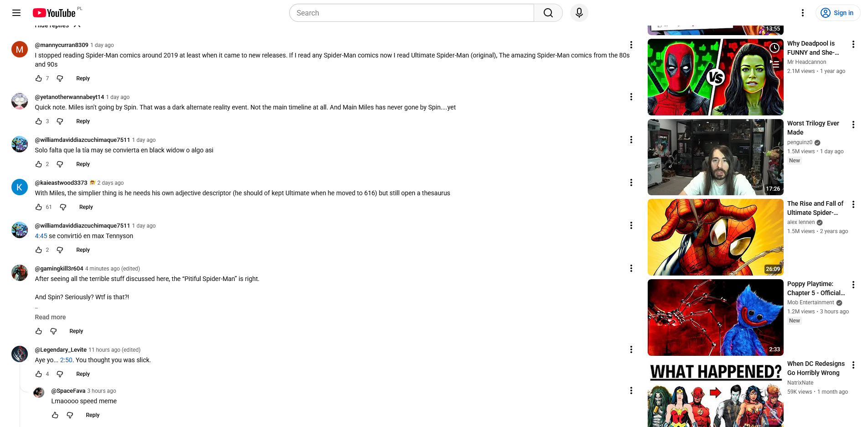868x427 pixels.
Task: Open the @gamingkill3r604 channel link
Action: (59, 269)
